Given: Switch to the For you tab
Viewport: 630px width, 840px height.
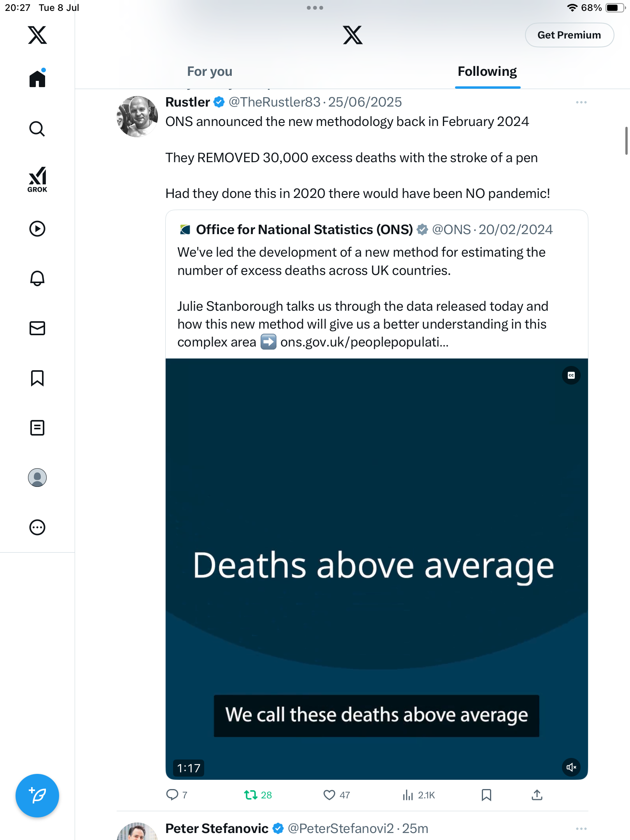Looking at the screenshot, I should click(x=210, y=72).
